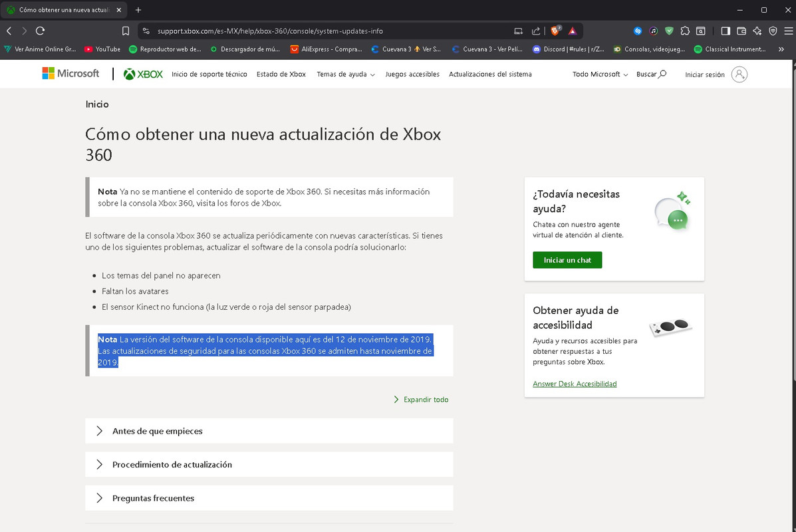
Task: Open the YouTube bookmark
Action: point(102,49)
